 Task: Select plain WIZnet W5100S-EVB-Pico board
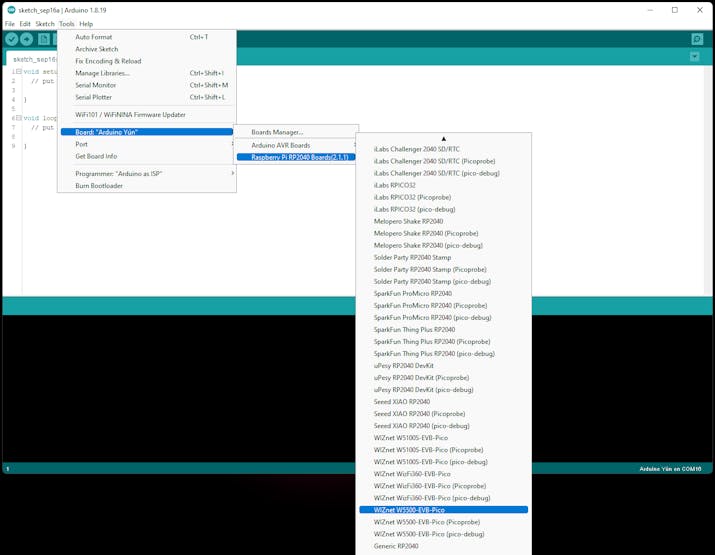point(443,438)
